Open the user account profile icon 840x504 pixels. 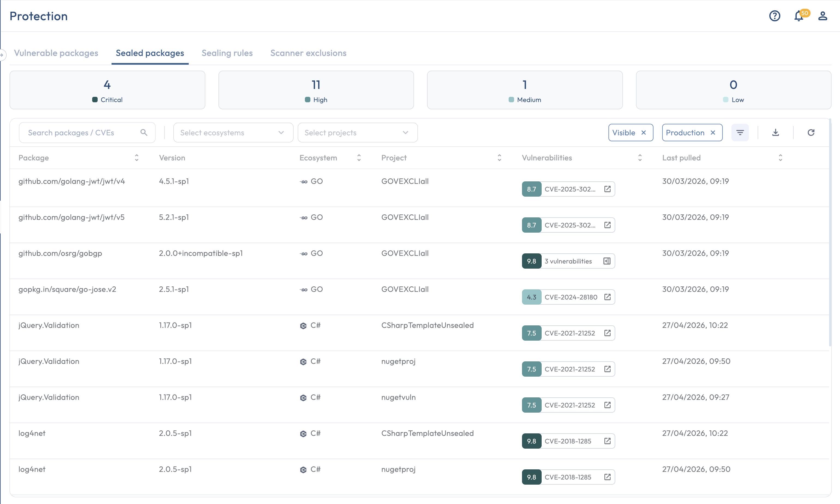822,16
